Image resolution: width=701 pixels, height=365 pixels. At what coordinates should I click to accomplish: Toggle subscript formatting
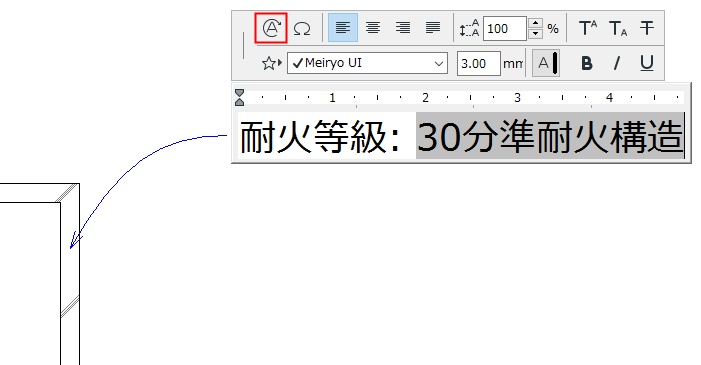(x=618, y=28)
